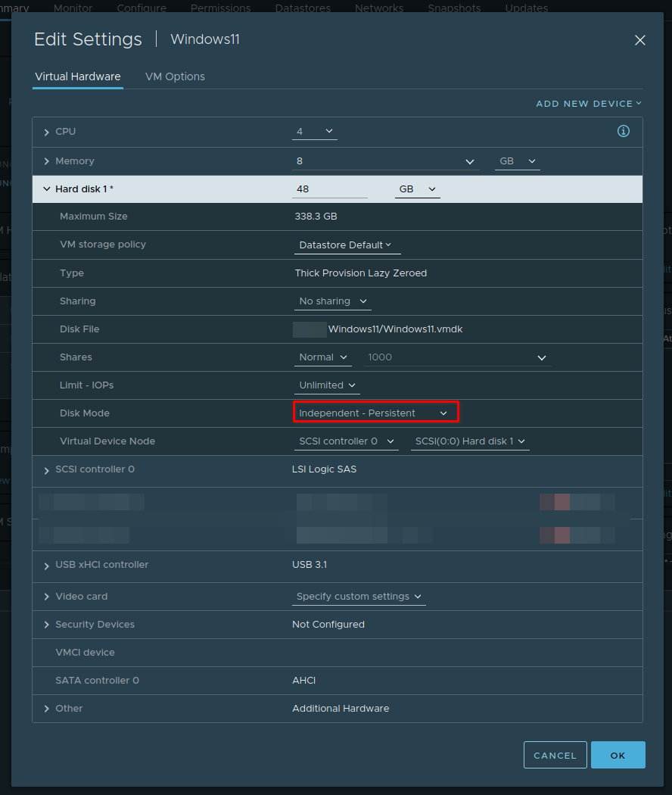Open the Video card custom settings dropdown
672x795 pixels.
point(359,596)
